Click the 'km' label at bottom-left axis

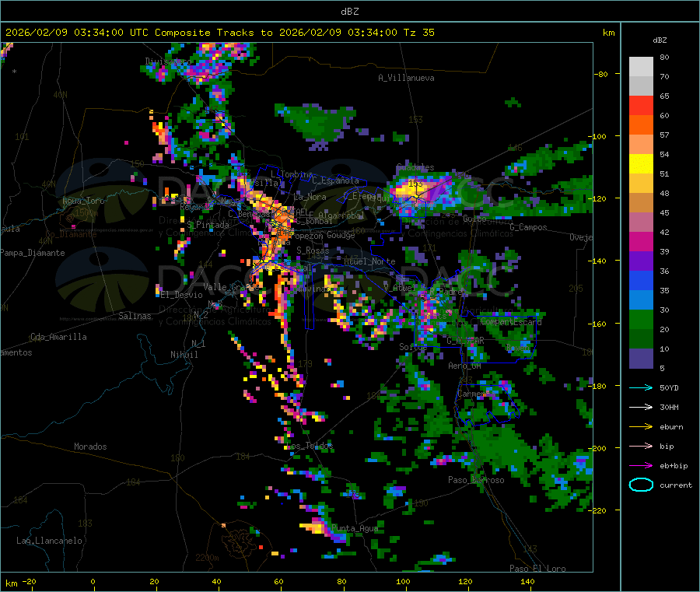click(x=11, y=583)
